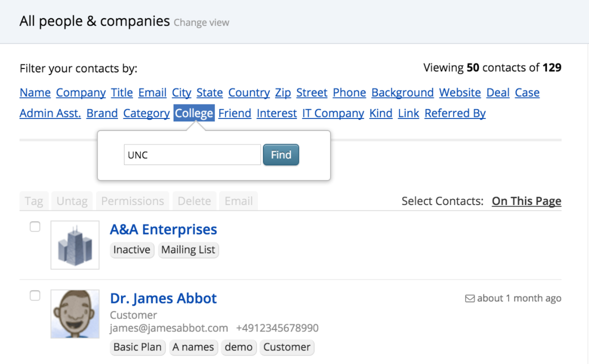
Task: Open the Dr. James Abbot contact
Action: [163, 298]
